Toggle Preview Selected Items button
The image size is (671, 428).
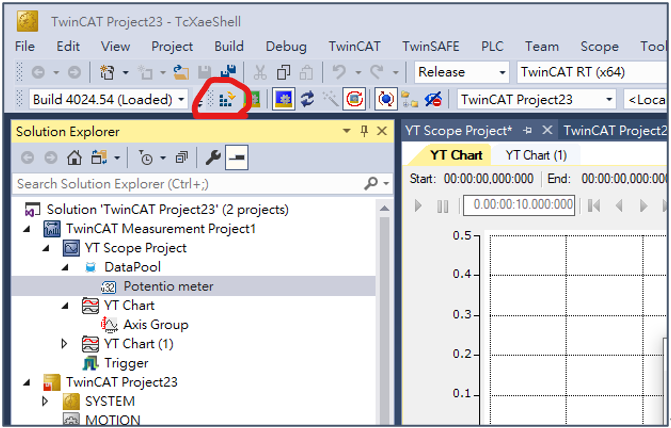(x=237, y=158)
